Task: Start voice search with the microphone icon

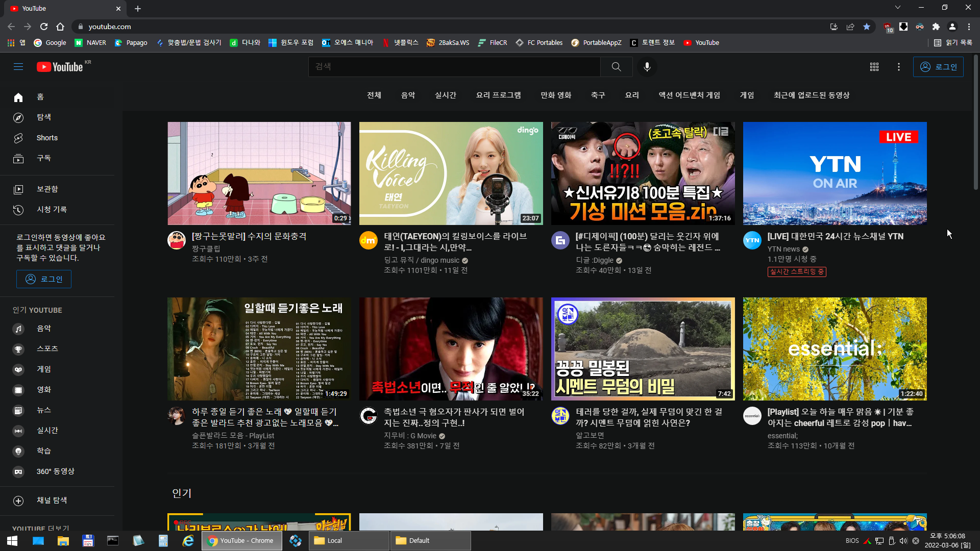Action: (647, 67)
